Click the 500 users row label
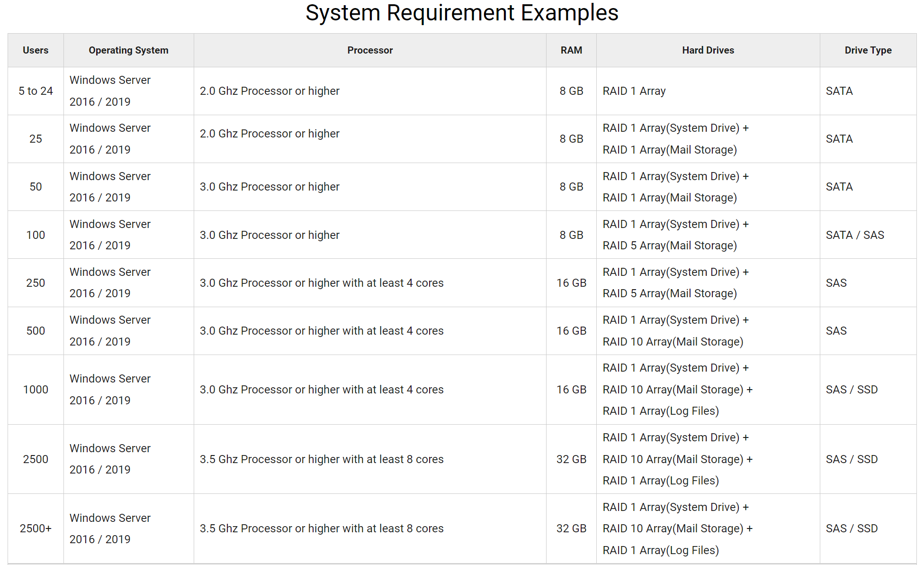This screenshot has height=565, width=924. (x=36, y=331)
